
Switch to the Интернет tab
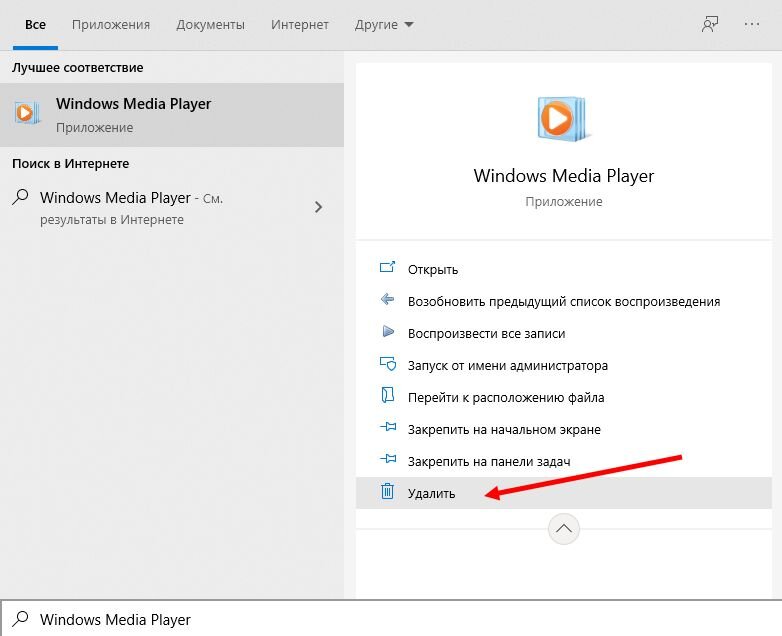point(300,24)
